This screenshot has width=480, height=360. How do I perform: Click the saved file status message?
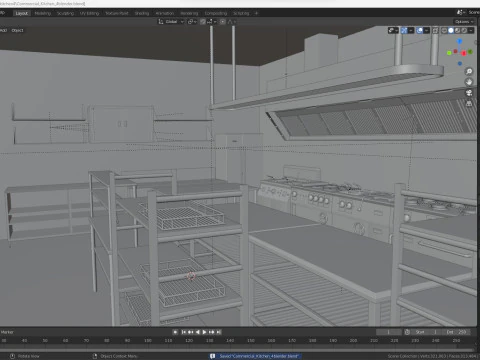coord(255,356)
